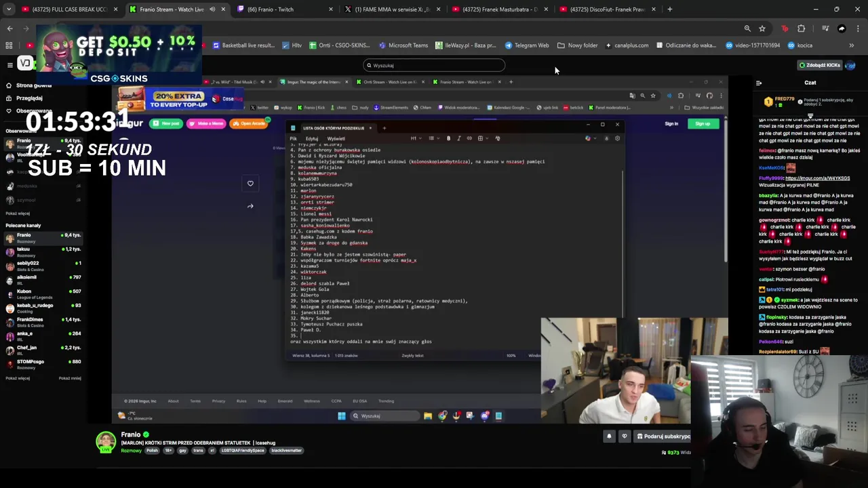868x488 pixels.
Task: Click the Polish language tag
Action: (151, 451)
